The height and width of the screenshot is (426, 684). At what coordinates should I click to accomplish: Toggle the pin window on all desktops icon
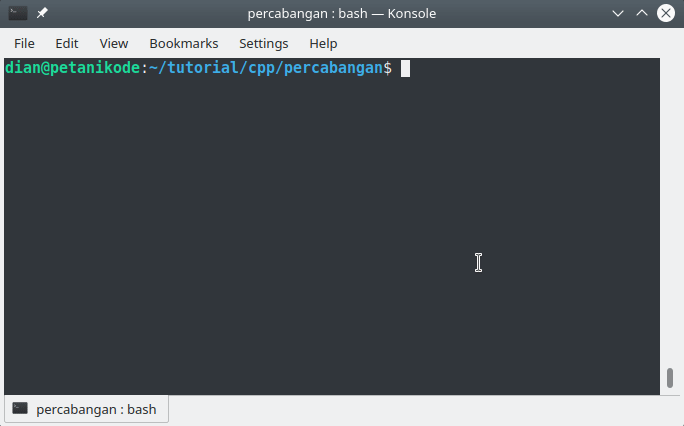(x=42, y=14)
